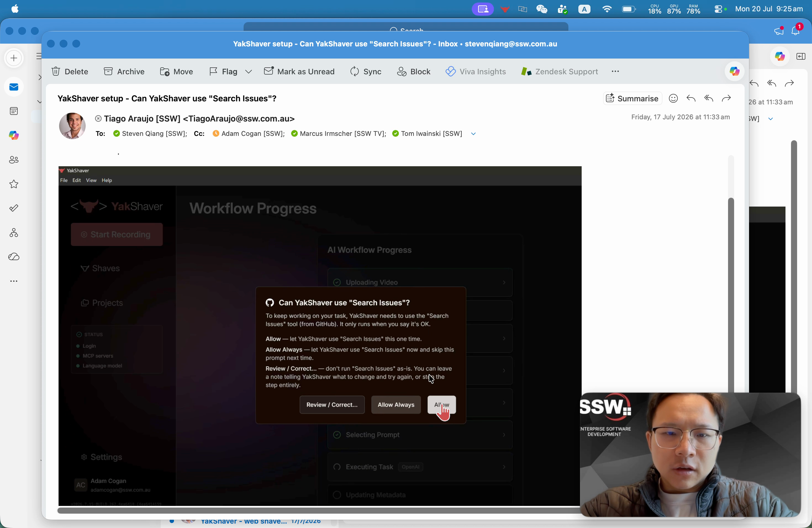Reply all in the message header
Viewport: 812px width, 528px height.
(709, 99)
